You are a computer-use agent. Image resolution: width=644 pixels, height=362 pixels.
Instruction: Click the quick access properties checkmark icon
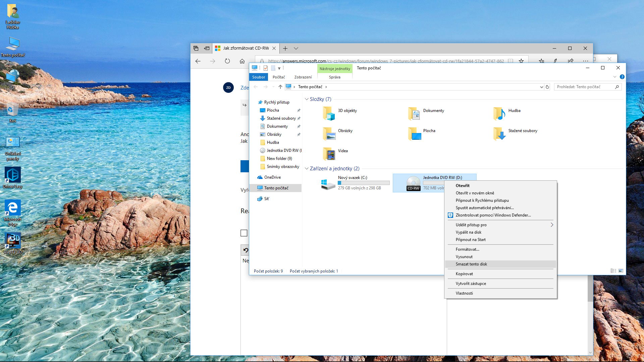pos(266,68)
